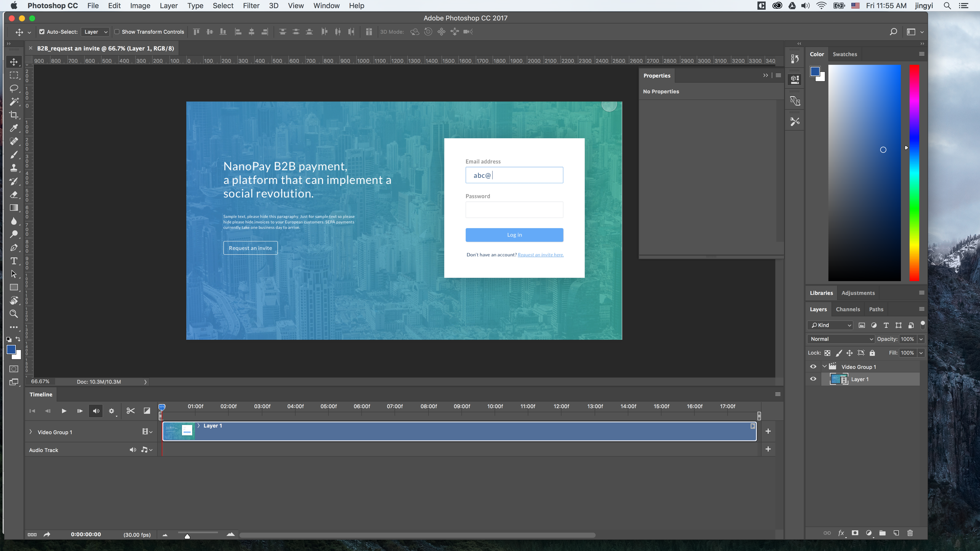This screenshot has height=551, width=980.
Task: Select the Dodge tool
Action: pyautogui.click(x=14, y=234)
